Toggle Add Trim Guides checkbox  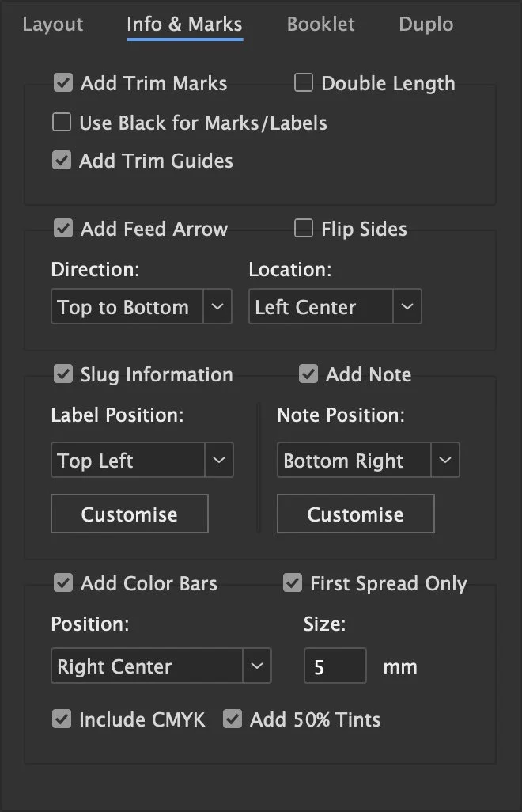click(x=62, y=160)
